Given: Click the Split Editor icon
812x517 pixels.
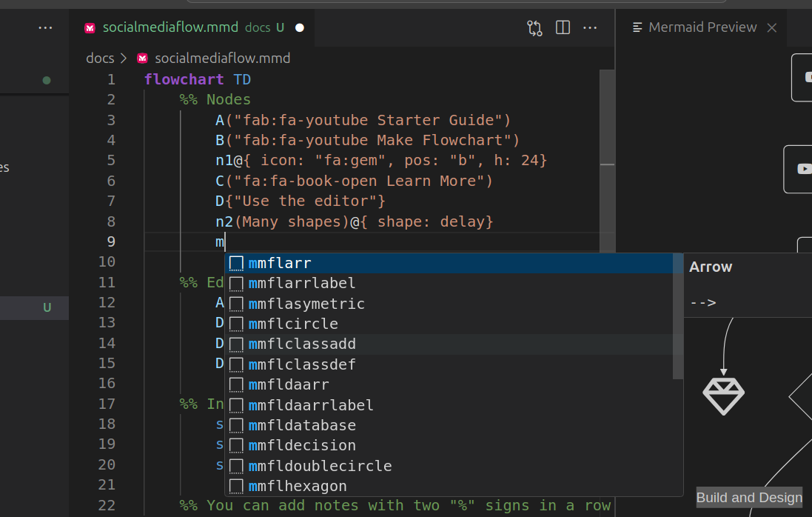Looking at the screenshot, I should pos(563,27).
